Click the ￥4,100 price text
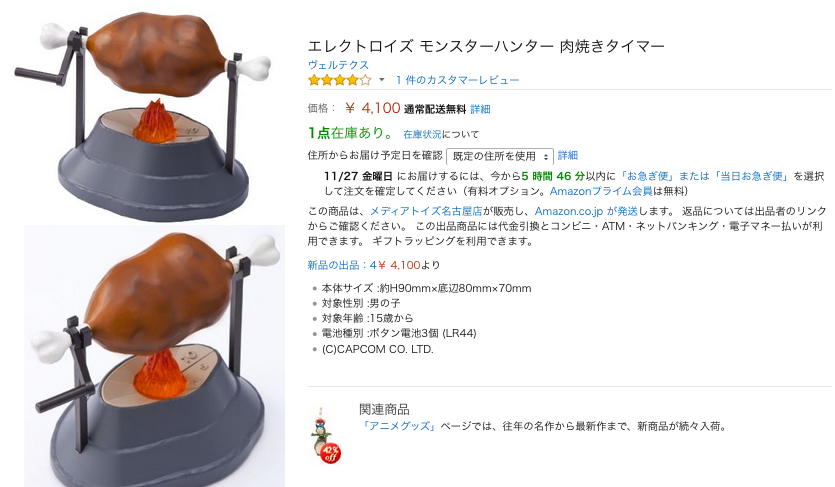Screen dimensions: 835x487 pos(372,108)
